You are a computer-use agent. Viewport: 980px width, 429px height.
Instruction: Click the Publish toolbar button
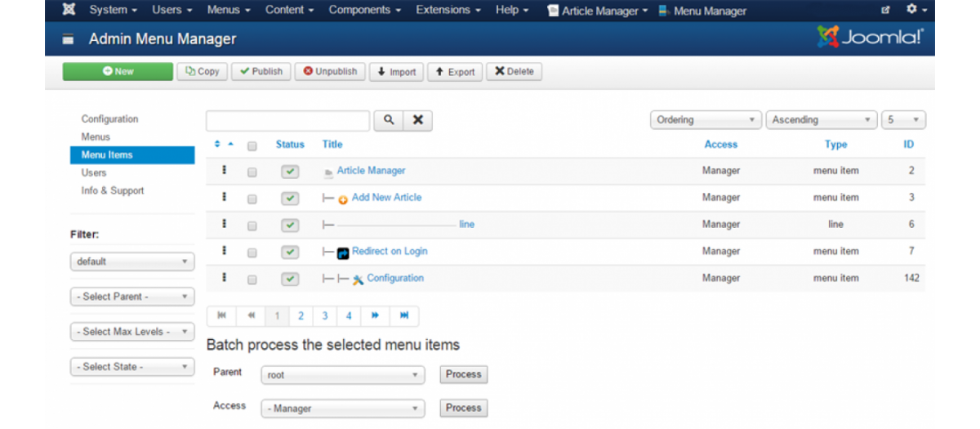point(261,71)
